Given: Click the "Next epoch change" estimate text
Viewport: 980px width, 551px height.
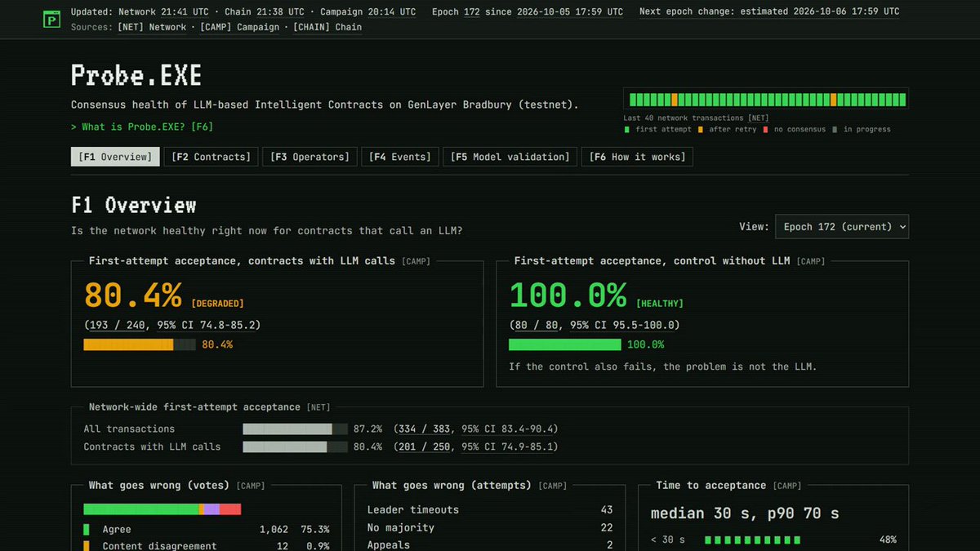Looking at the screenshot, I should (769, 12).
